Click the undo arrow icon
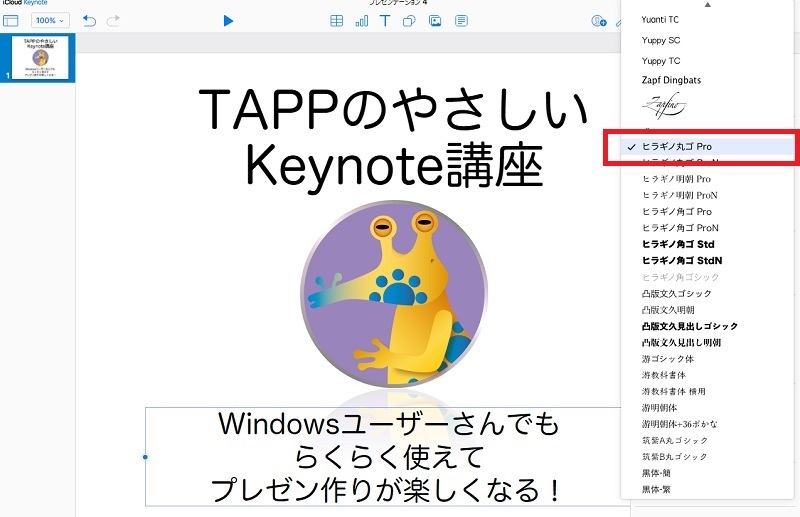 (x=90, y=20)
